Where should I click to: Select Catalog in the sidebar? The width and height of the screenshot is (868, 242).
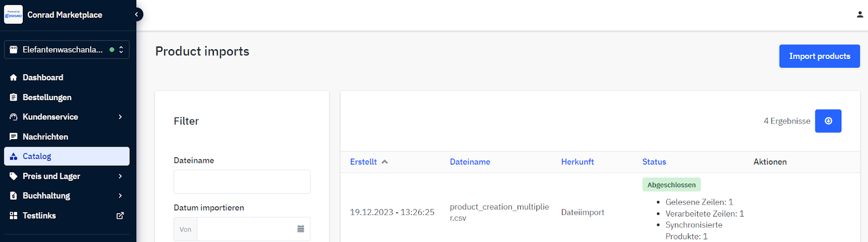tap(67, 156)
